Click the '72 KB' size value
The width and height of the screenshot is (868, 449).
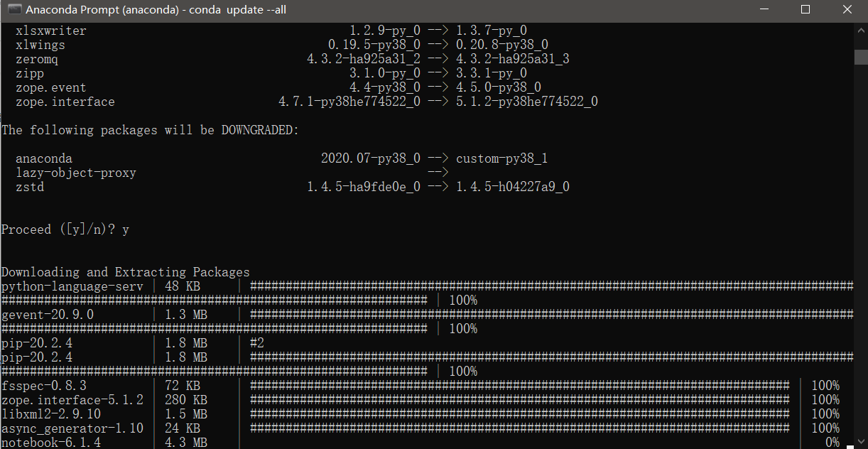click(183, 386)
